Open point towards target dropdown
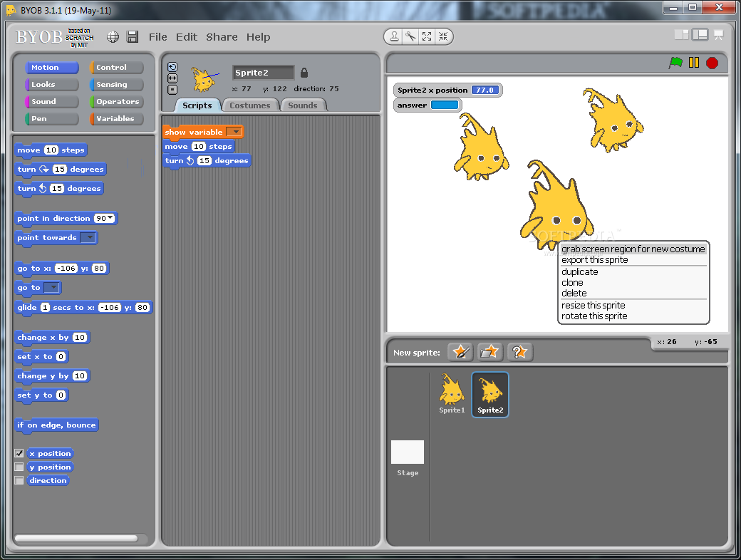 tap(88, 238)
